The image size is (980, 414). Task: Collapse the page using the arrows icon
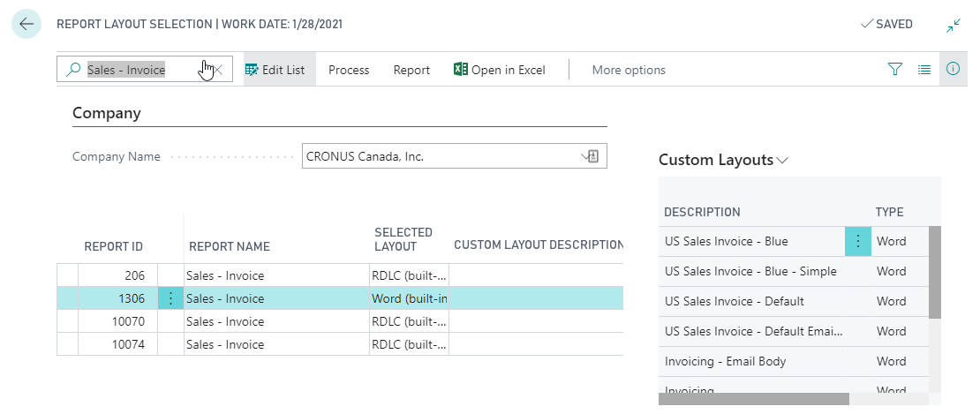[954, 26]
